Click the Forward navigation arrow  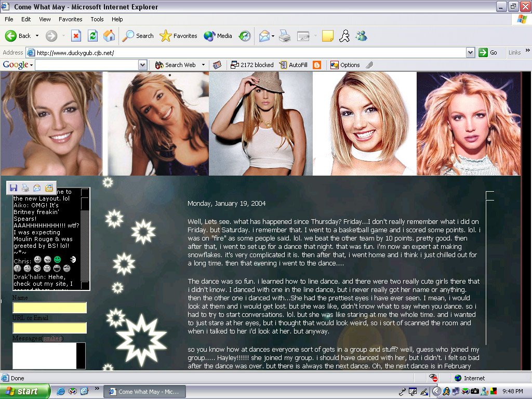tap(51, 36)
